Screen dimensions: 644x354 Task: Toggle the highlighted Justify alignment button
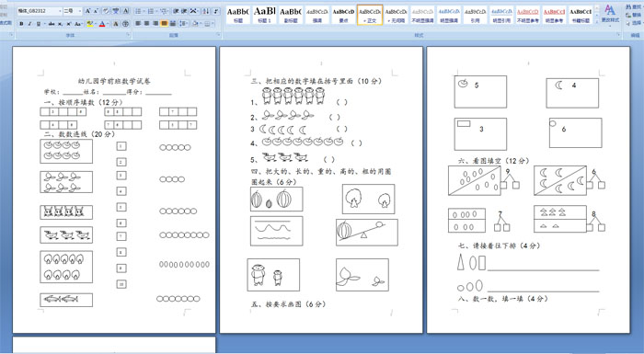165,24
